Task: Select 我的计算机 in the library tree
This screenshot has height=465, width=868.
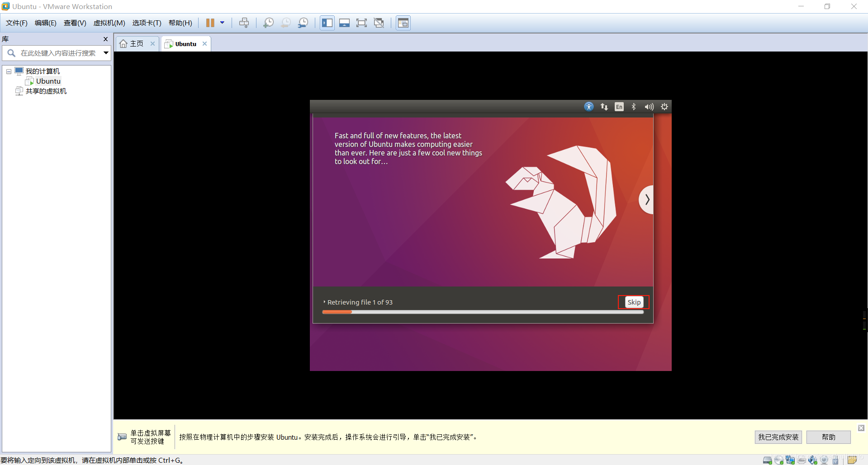Action: (43, 71)
